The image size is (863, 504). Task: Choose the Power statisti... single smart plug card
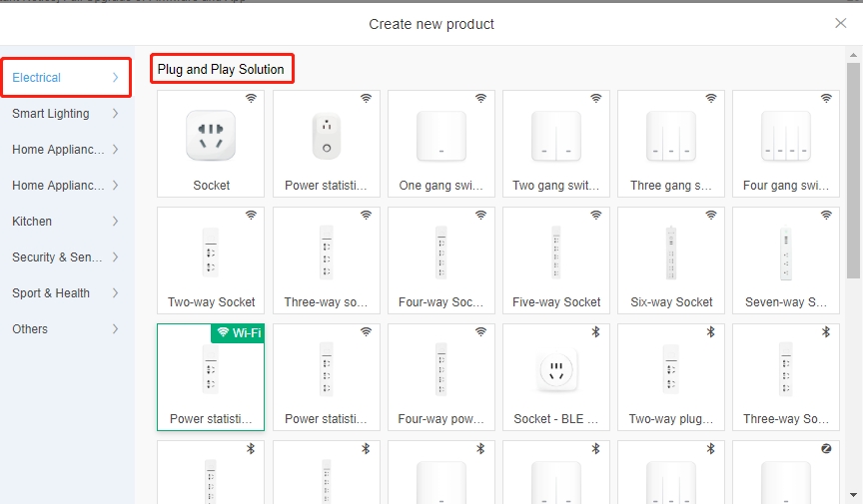point(327,144)
